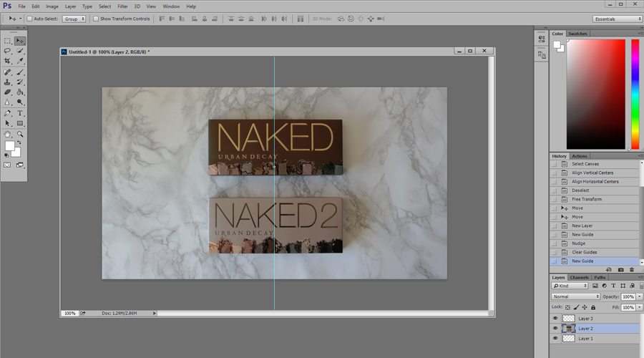Expand the Essentials workspace dropdown
The width and height of the screenshot is (644, 358).
[617, 19]
